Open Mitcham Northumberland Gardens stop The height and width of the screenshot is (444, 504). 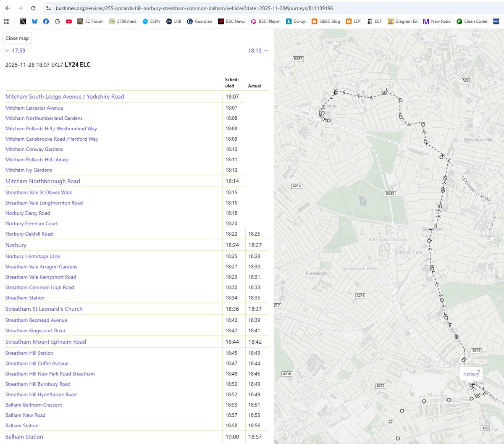44,118
